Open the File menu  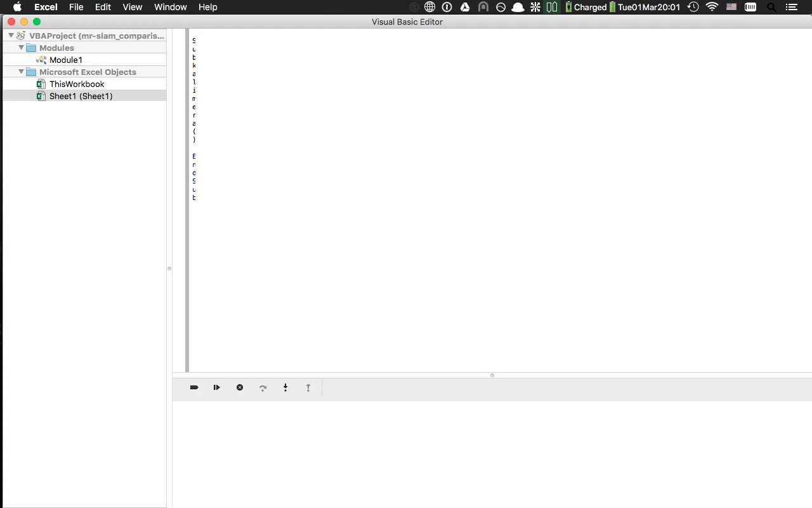tap(76, 7)
